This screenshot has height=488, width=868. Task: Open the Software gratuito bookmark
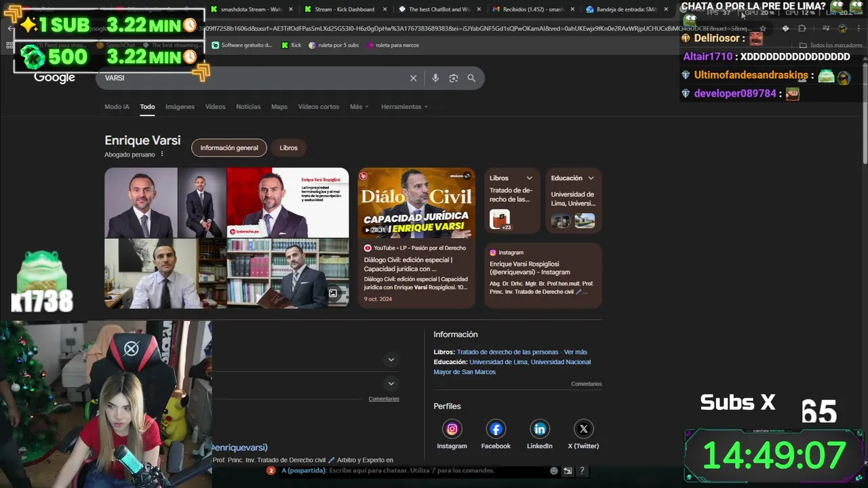coord(242,45)
